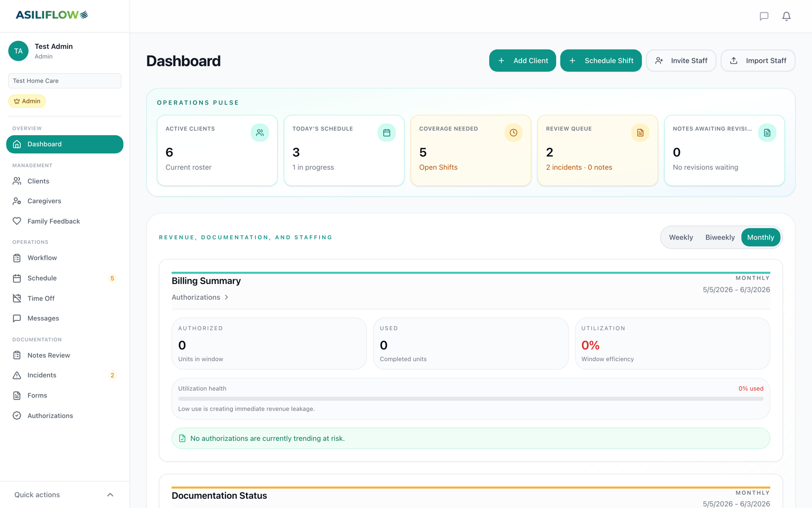Viewport: 812px width, 508px height.
Task: Click the Coverage Needed clock icon
Action: [x=514, y=133]
